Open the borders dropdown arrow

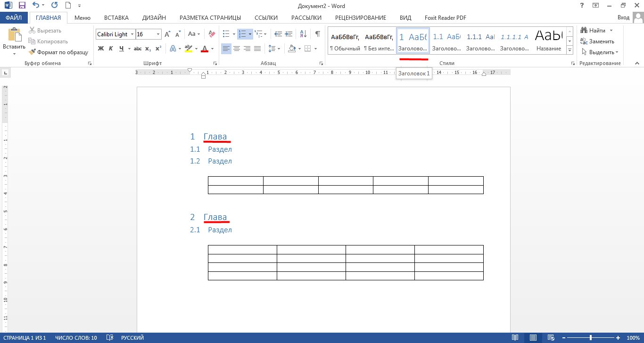315,49
